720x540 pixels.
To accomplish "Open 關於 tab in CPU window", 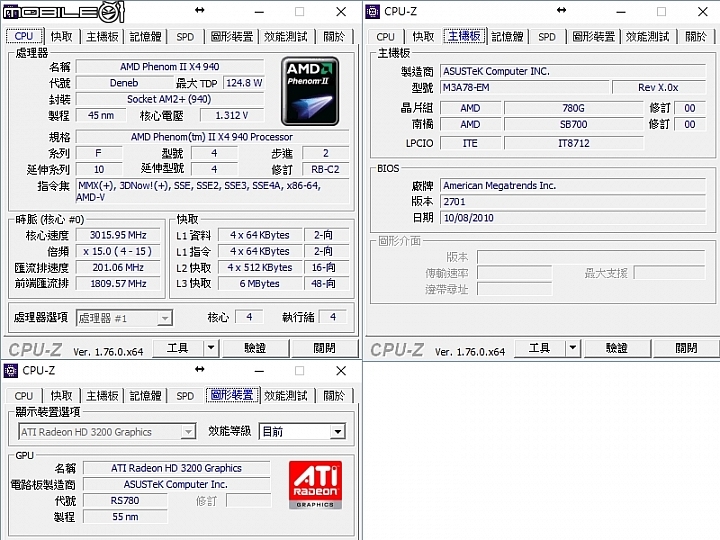I will pyautogui.click(x=334, y=36).
